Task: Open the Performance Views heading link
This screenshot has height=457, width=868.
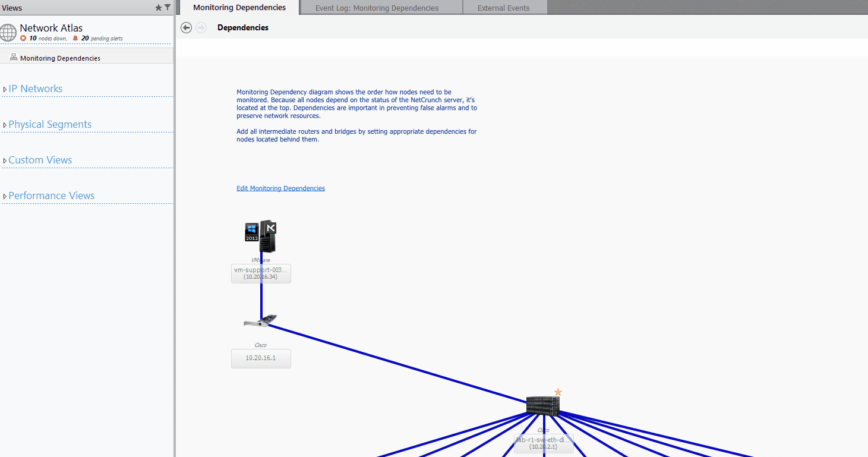Action: [x=51, y=196]
